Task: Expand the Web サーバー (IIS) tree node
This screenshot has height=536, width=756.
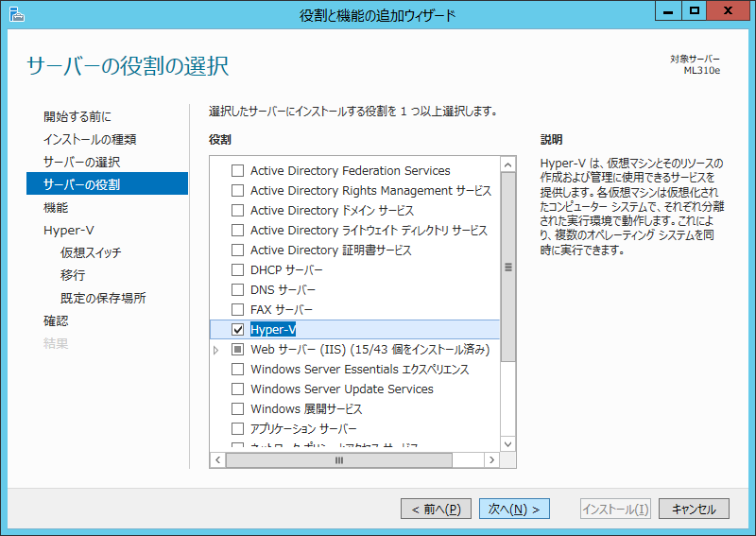Action: pos(216,350)
